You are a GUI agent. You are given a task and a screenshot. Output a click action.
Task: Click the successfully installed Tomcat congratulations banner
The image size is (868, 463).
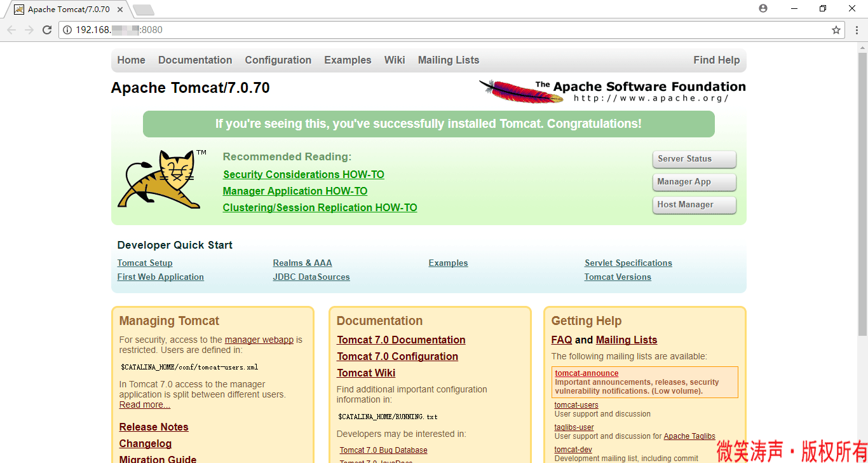point(429,124)
